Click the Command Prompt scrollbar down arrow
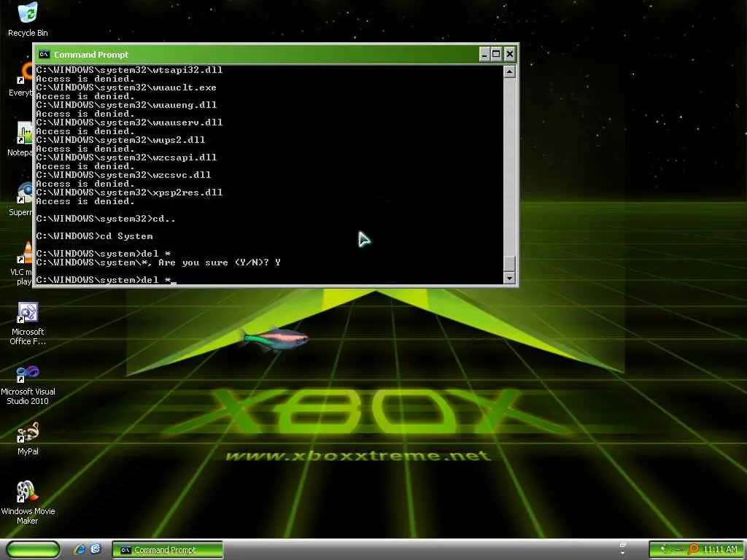Viewport: 747px width, 560px height. (x=509, y=278)
